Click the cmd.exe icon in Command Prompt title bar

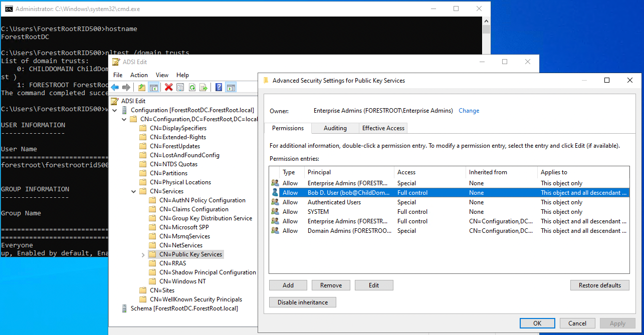9,9
